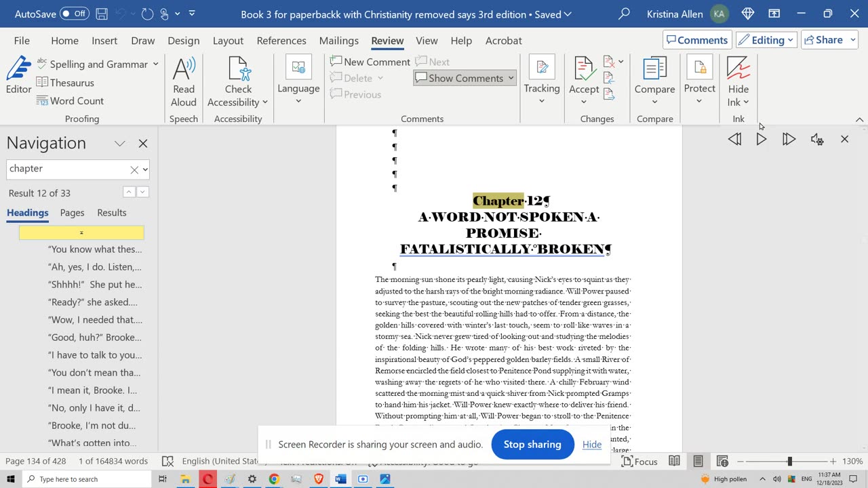This screenshot has width=868, height=488.
Task: Open the Tracking options
Action: coord(542,80)
